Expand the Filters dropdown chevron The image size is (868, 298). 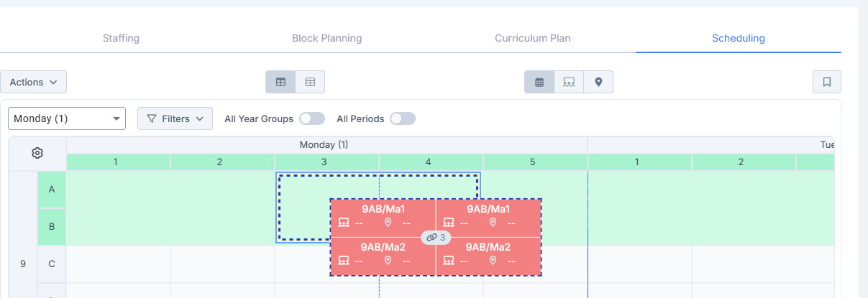[199, 118]
